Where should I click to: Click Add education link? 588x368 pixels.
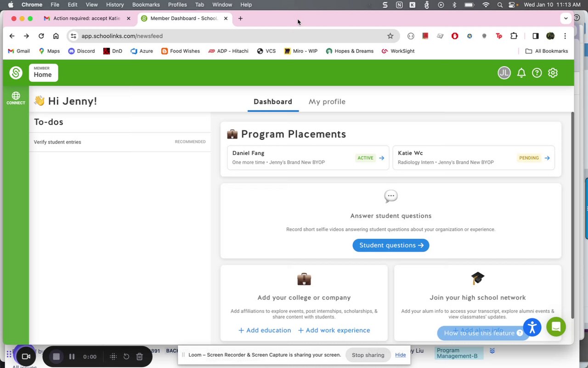click(265, 330)
